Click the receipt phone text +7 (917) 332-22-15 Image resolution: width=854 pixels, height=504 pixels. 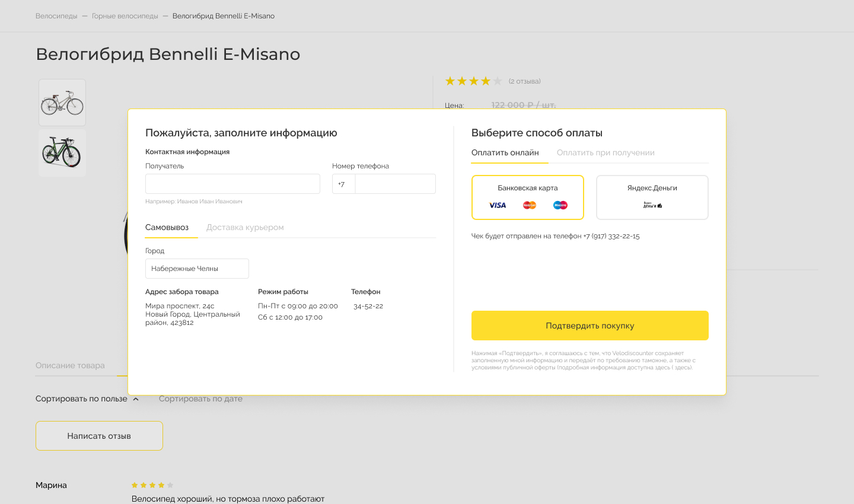(611, 236)
